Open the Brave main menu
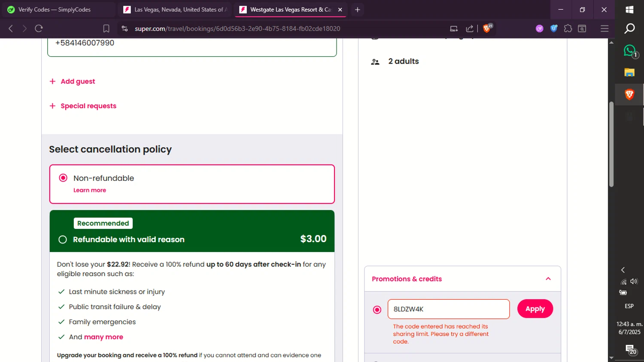Viewport: 644px width, 362px height. [x=605, y=28]
